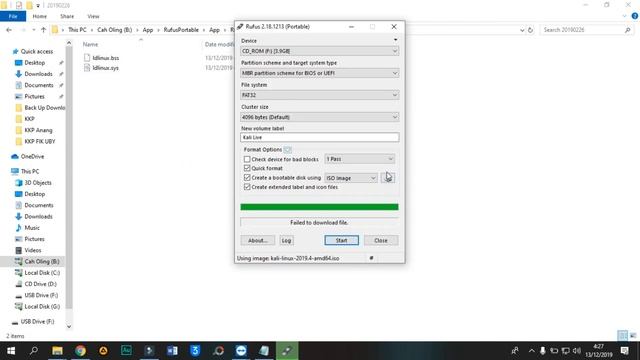Open CD Drive (D:) in sidebar

40,284
